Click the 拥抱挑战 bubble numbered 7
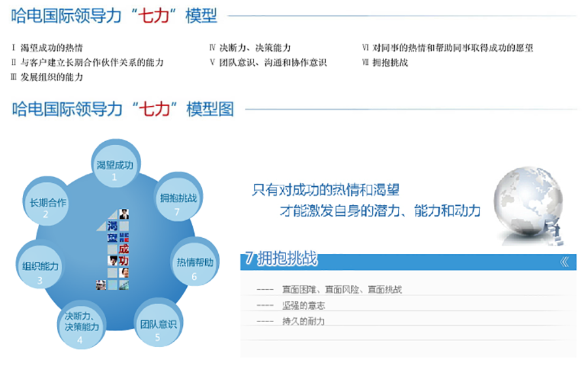 [x=178, y=199]
